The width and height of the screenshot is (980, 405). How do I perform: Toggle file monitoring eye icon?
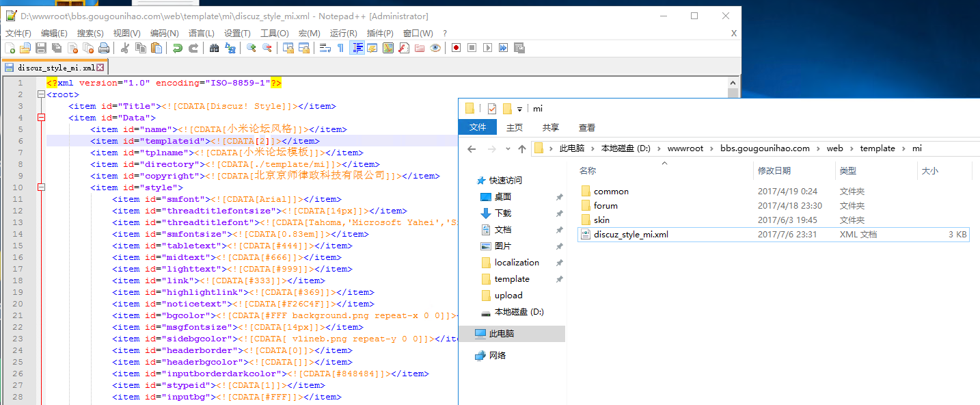pyautogui.click(x=435, y=48)
